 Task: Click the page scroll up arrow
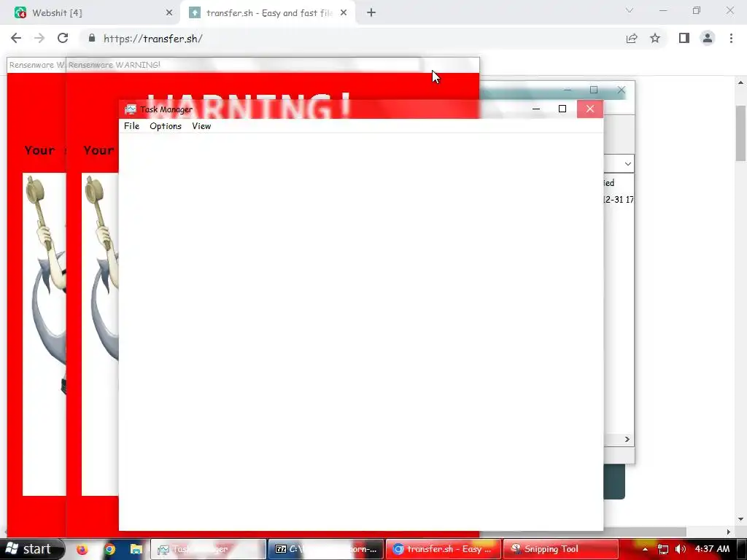click(741, 82)
